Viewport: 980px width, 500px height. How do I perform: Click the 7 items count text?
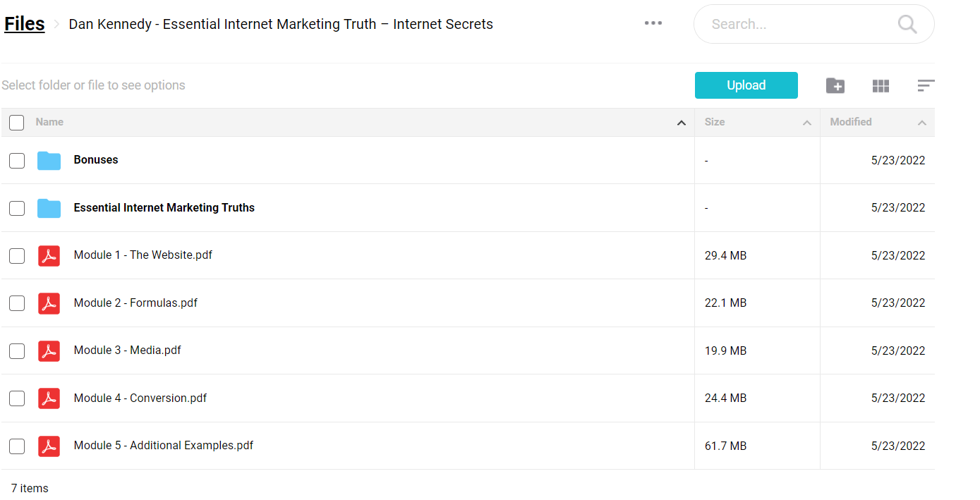(30, 488)
